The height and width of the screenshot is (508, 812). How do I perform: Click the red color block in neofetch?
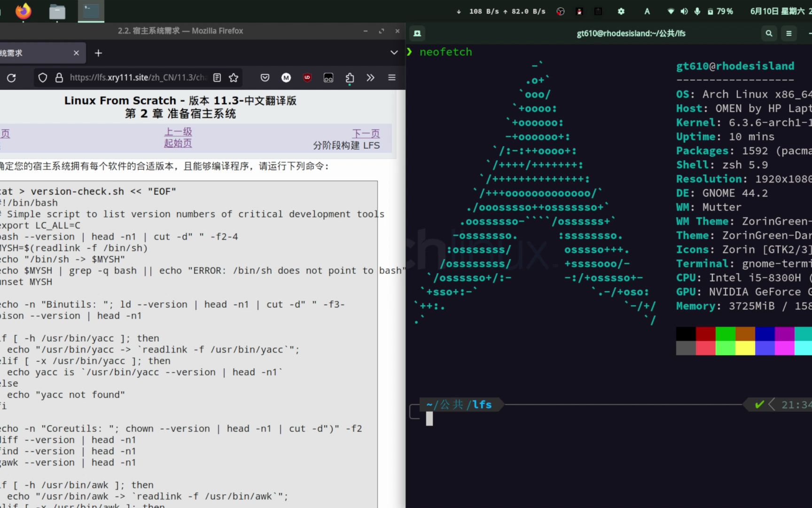pos(705,333)
